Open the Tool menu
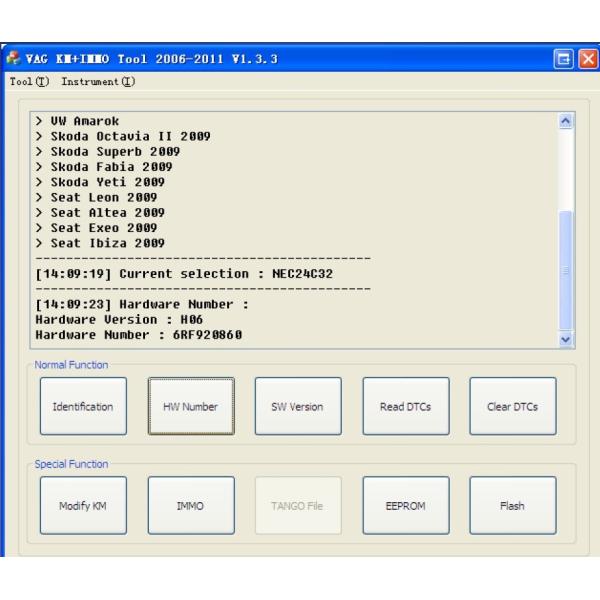 21,81
